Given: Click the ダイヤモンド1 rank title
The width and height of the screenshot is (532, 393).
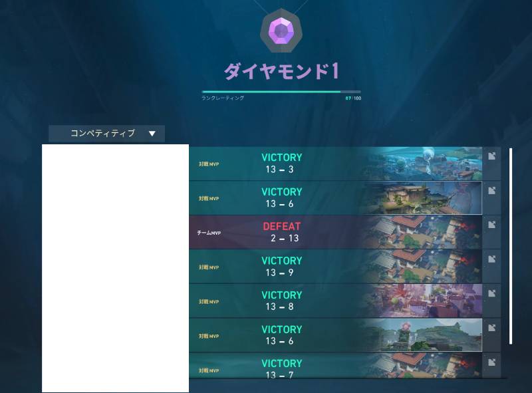Looking at the screenshot, I should pyautogui.click(x=281, y=71).
